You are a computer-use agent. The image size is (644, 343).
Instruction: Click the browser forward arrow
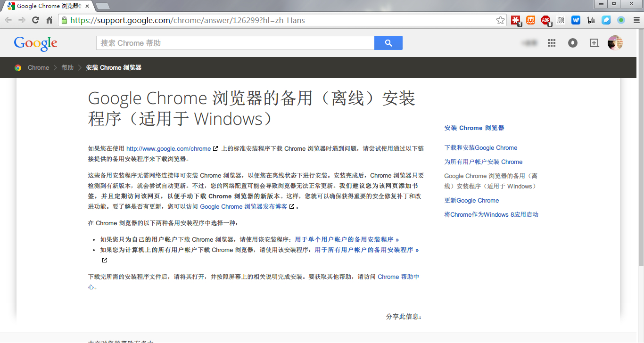(x=22, y=20)
